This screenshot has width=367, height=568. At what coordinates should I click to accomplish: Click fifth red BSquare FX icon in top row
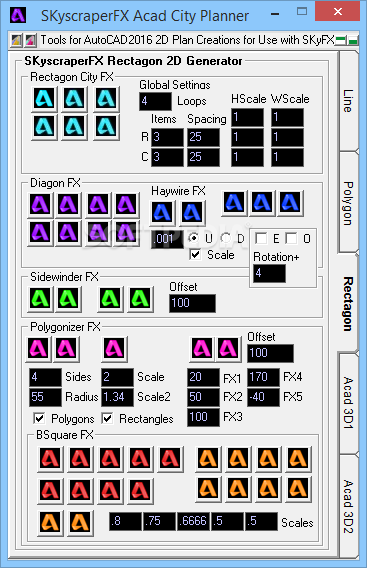pos(170,459)
